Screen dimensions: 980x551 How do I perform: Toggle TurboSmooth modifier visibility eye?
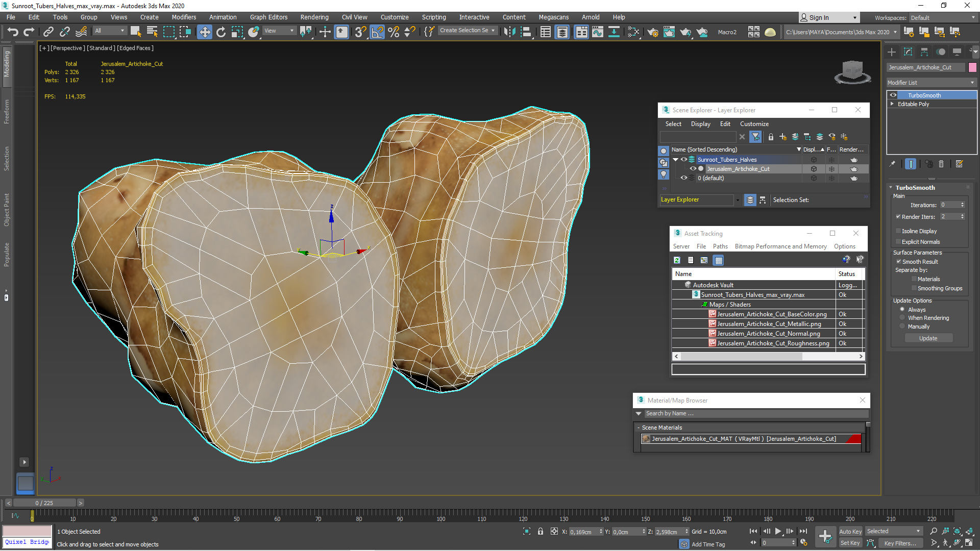[893, 95]
